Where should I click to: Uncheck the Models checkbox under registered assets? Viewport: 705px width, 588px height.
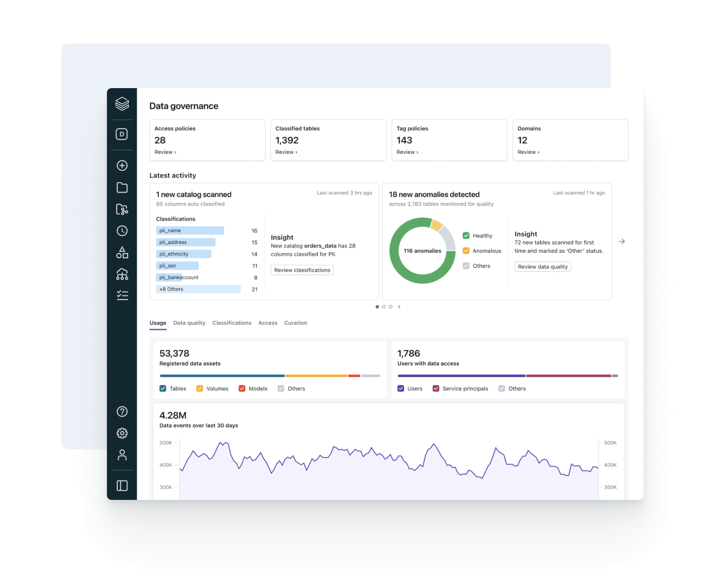pos(242,389)
